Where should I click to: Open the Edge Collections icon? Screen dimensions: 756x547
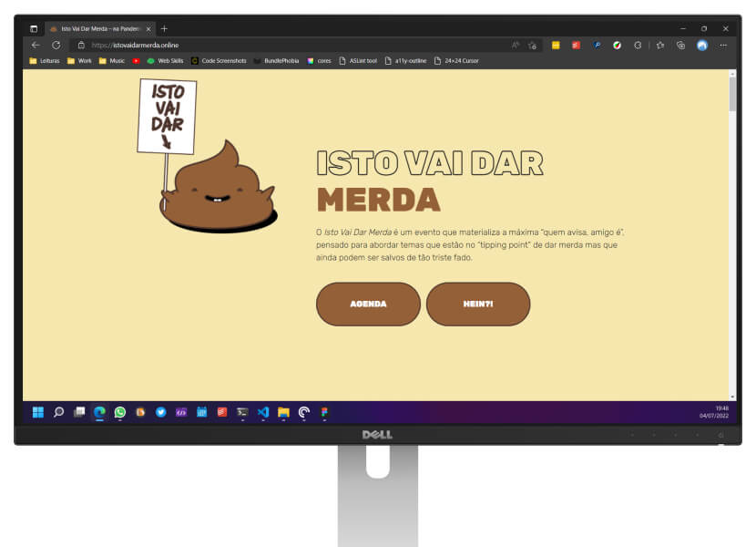[680, 44]
